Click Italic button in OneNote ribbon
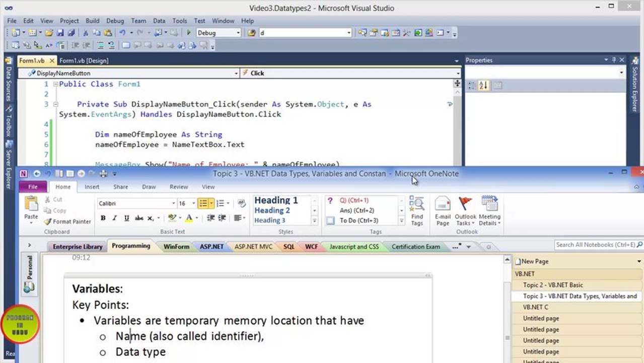The height and width of the screenshot is (363, 644). pyautogui.click(x=115, y=218)
